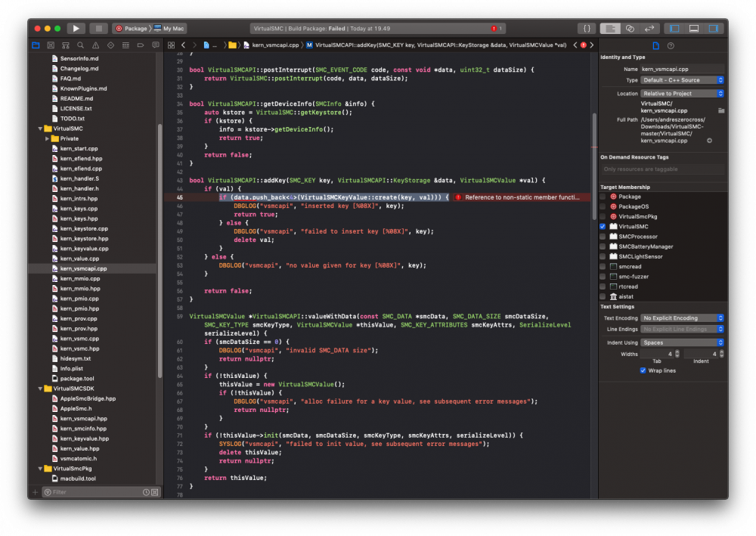Enable SMCProcessor target membership
Viewport: 756px width, 536px height.
coord(603,237)
